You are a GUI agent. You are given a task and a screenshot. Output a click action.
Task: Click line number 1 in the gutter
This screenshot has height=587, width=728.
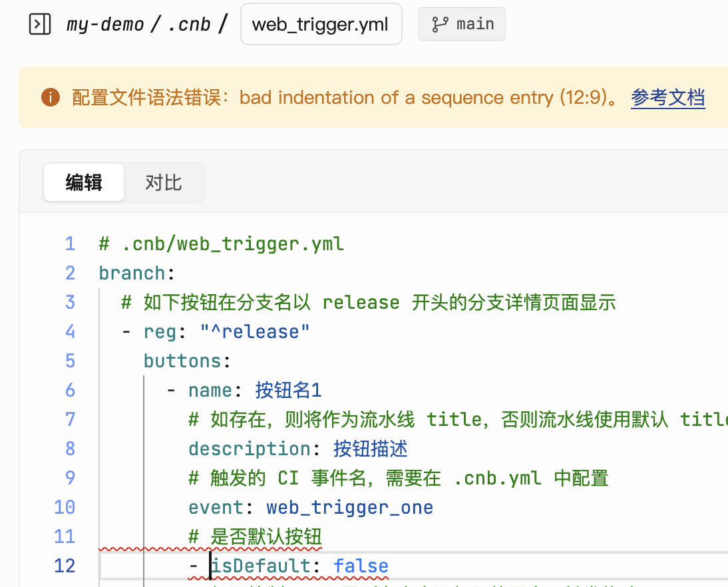[x=70, y=244]
